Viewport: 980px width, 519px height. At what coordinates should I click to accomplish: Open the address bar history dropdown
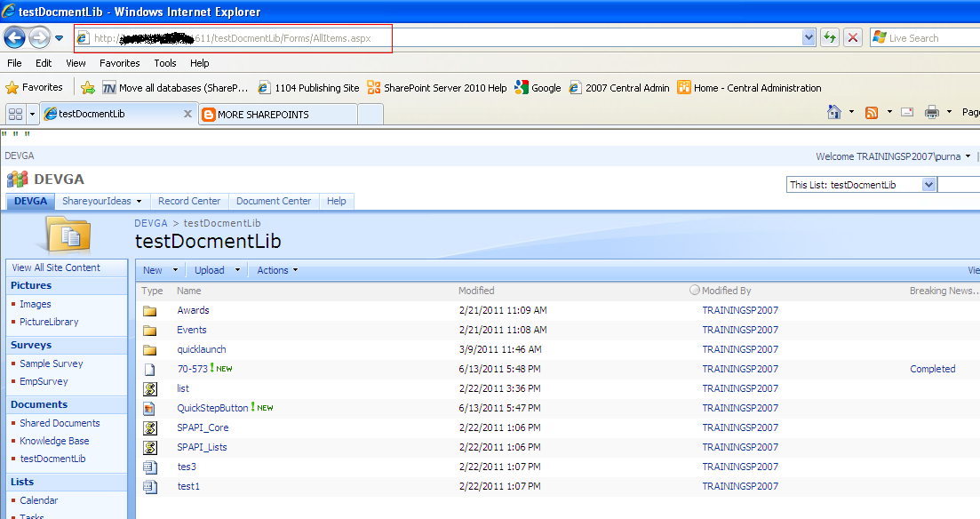(x=809, y=38)
